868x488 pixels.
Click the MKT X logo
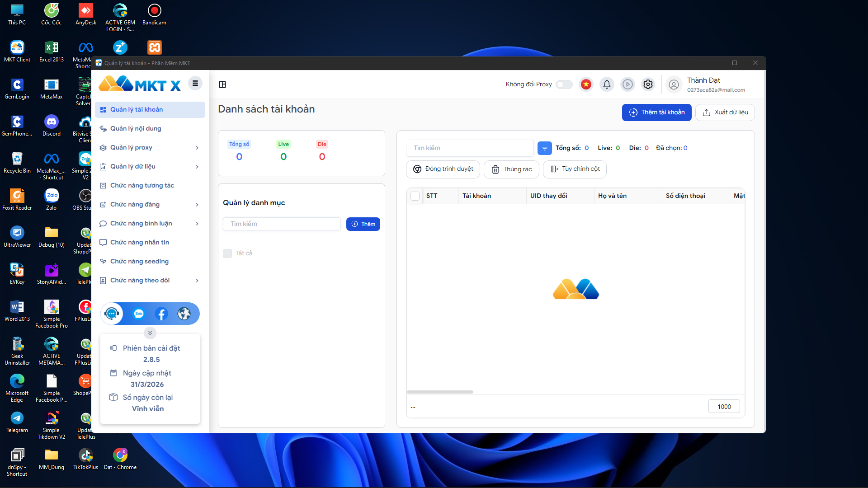pyautogui.click(x=140, y=84)
